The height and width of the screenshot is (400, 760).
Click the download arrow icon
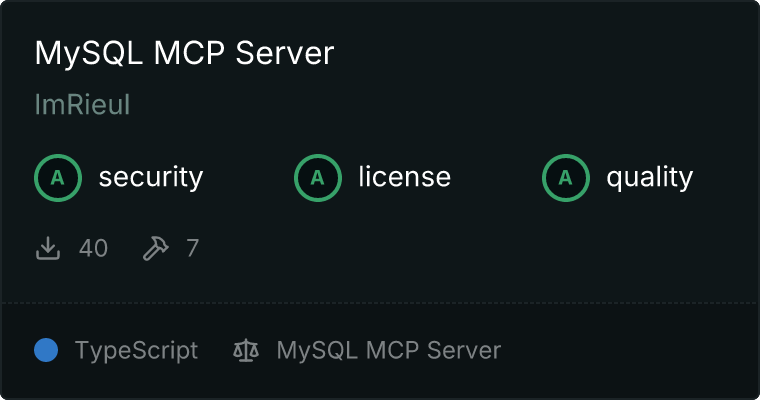pos(48,248)
